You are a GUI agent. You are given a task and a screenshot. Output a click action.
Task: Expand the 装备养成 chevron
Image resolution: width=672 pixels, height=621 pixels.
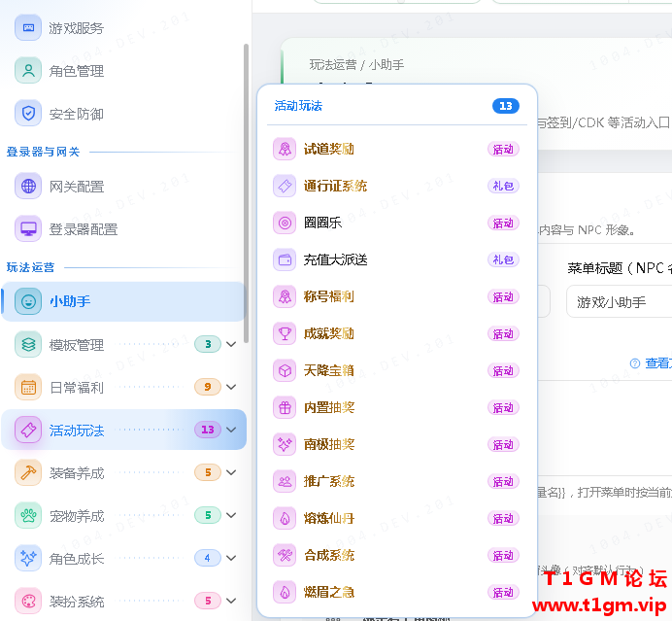click(231, 472)
